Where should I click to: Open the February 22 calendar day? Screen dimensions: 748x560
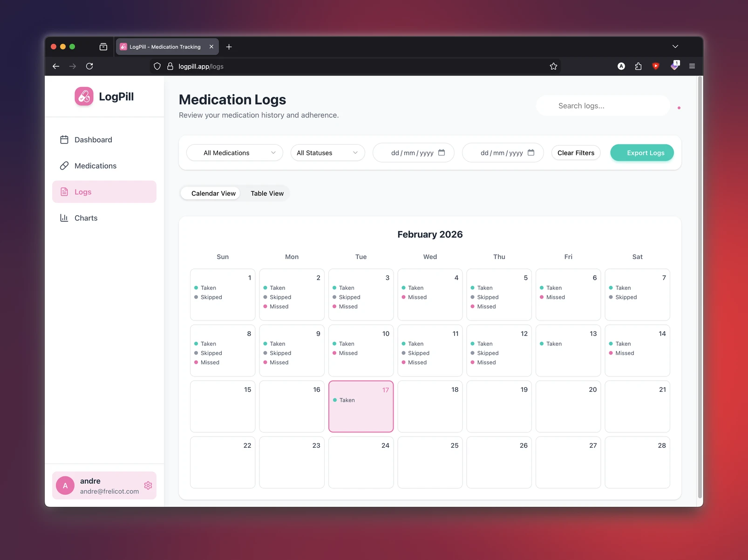point(223,462)
